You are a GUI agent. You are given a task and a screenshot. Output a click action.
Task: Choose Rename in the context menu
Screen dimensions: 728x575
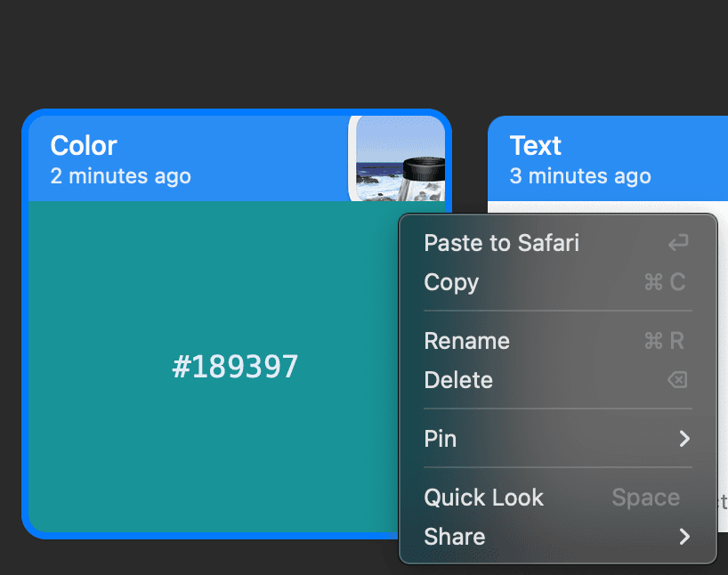click(558, 341)
